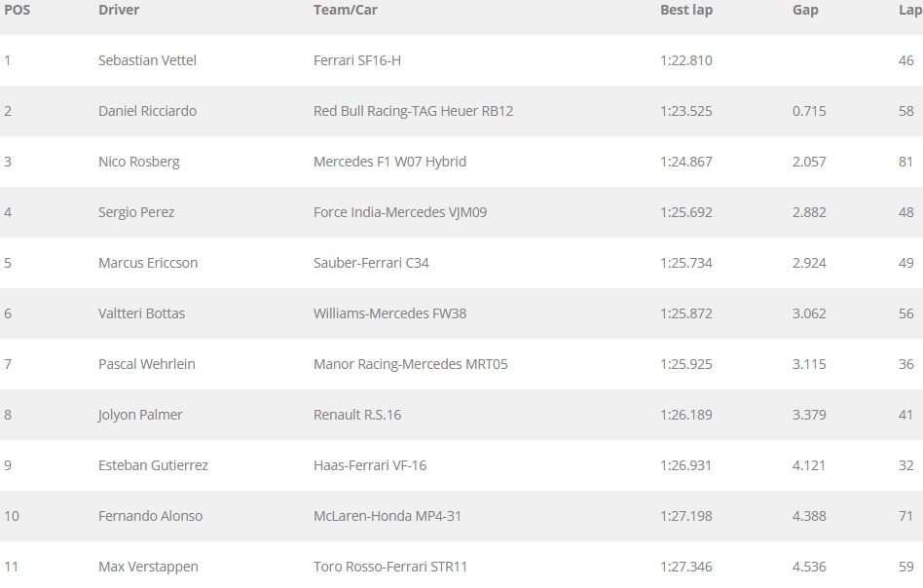This screenshot has width=923, height=588.
Task: Select Nico Rosberg in the driver column
Action: [x=139, y=162]
